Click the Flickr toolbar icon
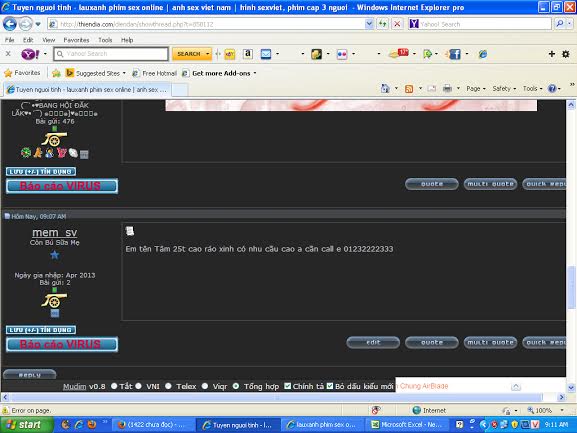Viewport: 577px width, 433px height. [341, 54]
